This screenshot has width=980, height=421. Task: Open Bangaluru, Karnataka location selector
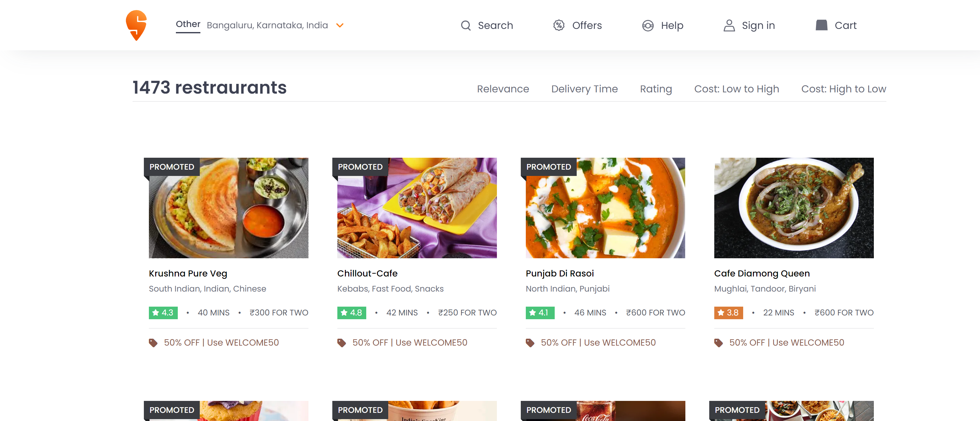coord(267,25)
